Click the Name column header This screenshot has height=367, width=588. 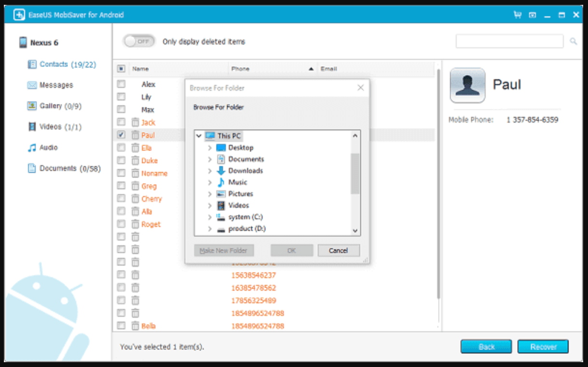pyautogui.click(x=140, y=69)
